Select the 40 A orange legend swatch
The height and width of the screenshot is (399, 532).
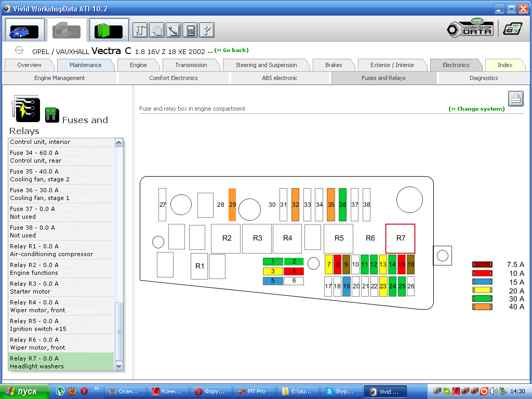pos(482,307)
